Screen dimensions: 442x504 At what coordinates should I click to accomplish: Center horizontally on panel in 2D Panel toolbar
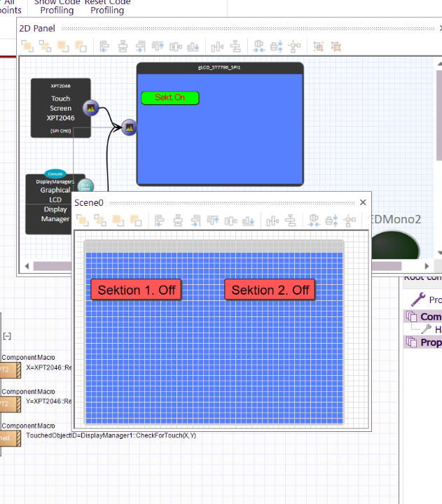point(259,47)
